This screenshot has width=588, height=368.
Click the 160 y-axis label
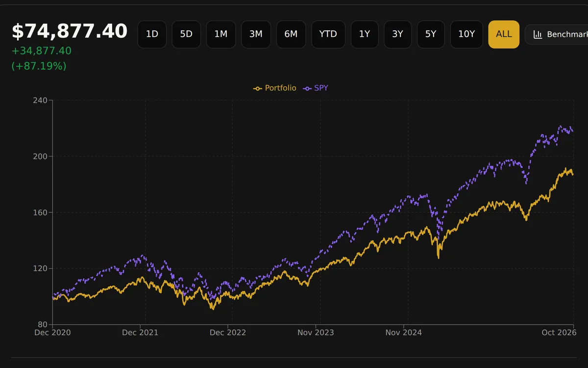coord(40,212)
